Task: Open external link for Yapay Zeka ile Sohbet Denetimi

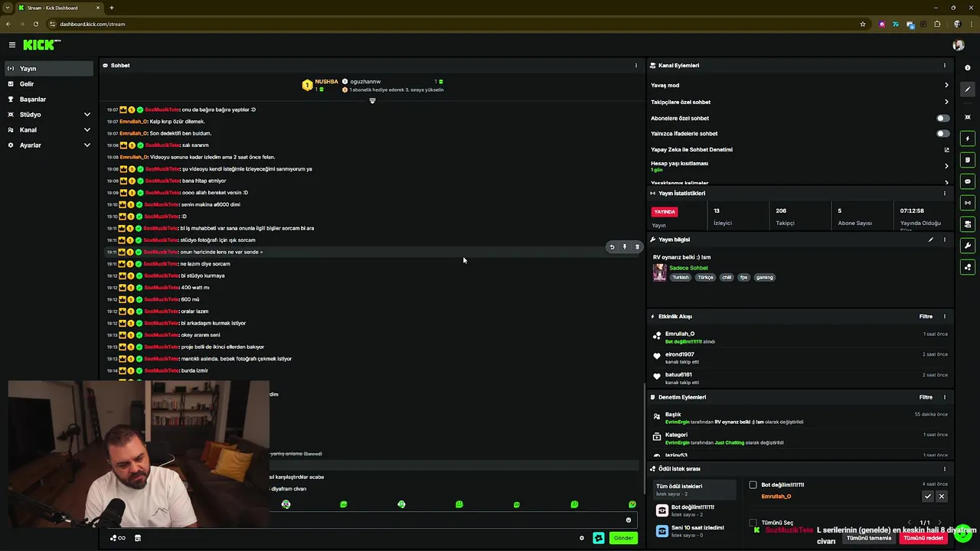Action: 946,149
